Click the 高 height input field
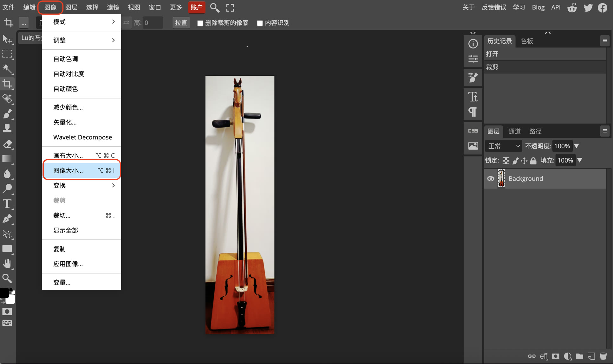Viewport: 613px width, 364px height. 153,22
